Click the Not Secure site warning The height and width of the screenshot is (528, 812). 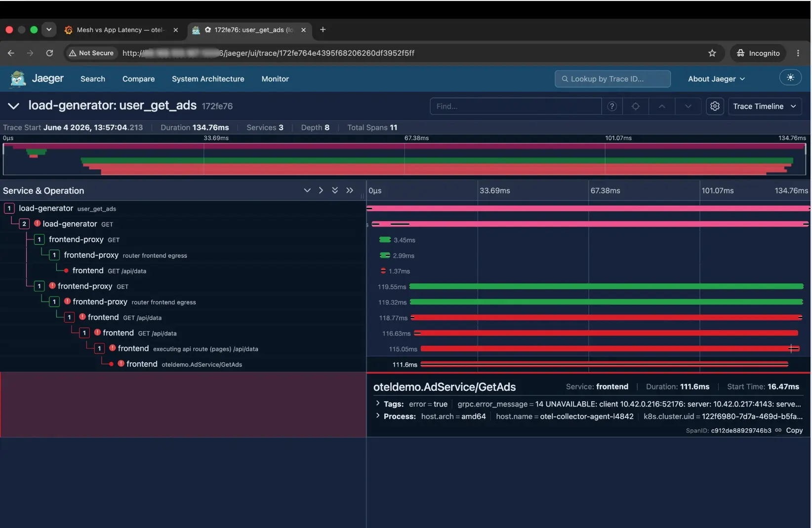click(x=91, y=53)
